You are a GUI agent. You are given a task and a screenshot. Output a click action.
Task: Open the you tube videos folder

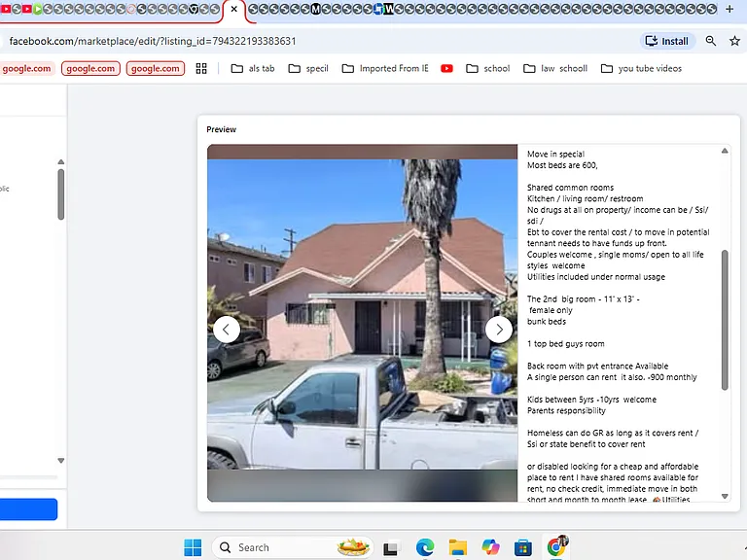click(641, 69)
